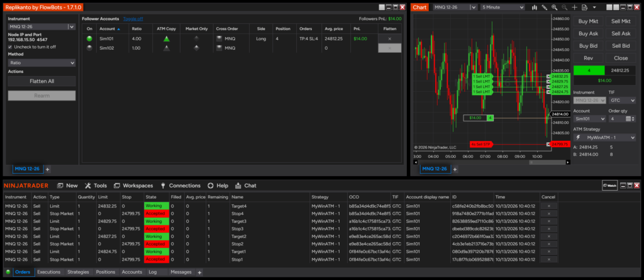Cancel the 24799.75 sell stop on chart

548,144
